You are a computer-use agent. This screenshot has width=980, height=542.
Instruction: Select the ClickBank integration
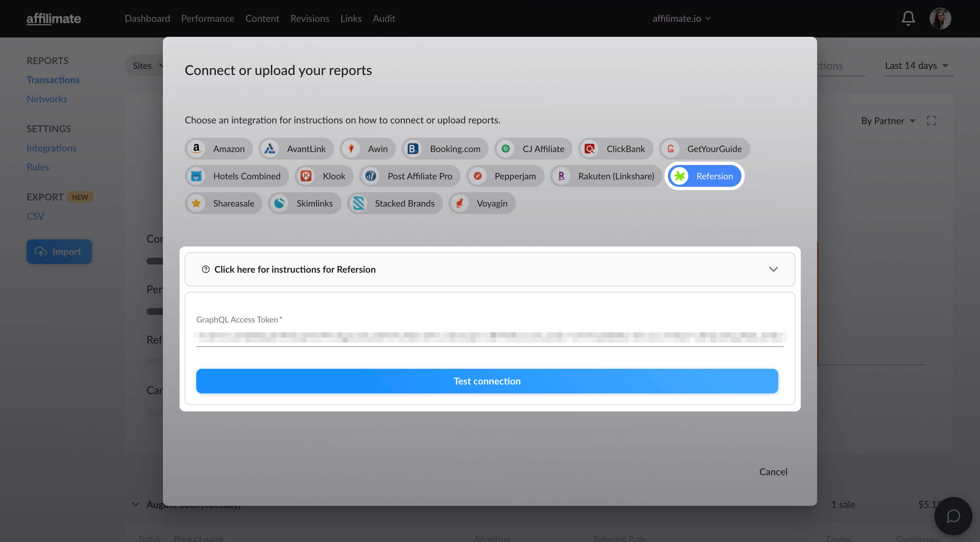[615, 148]
